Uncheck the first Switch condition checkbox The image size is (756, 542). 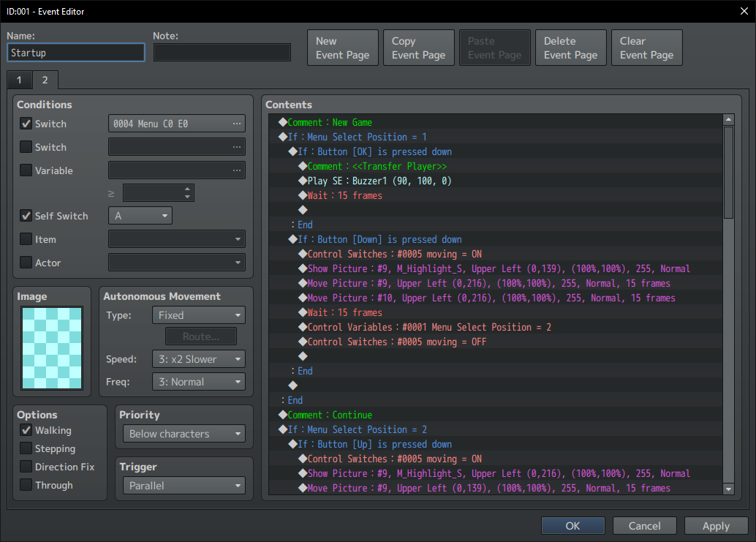(x=26, y=124)
